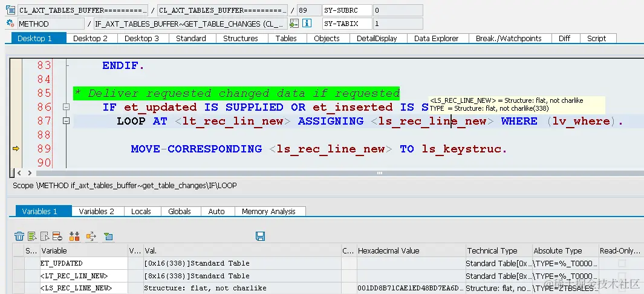Click the green list-arrow icon in variables toolbar

click(x=32, y=236)
